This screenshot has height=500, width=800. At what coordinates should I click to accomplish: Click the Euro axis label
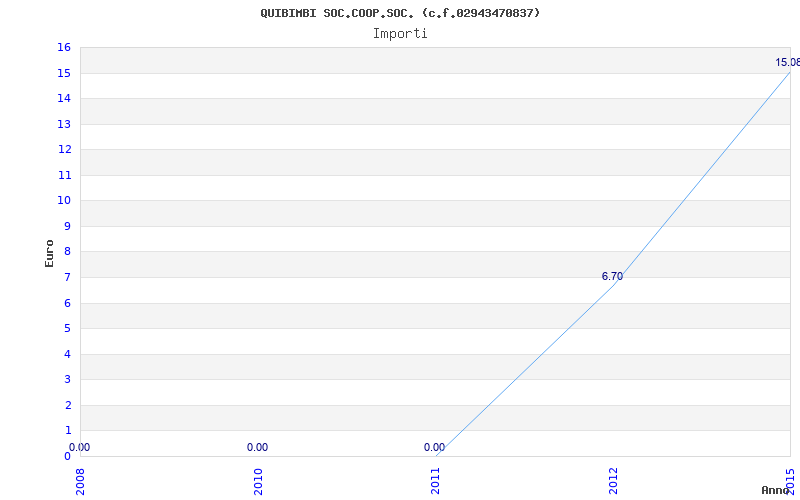pyautogui.click(x=49, y=253)
